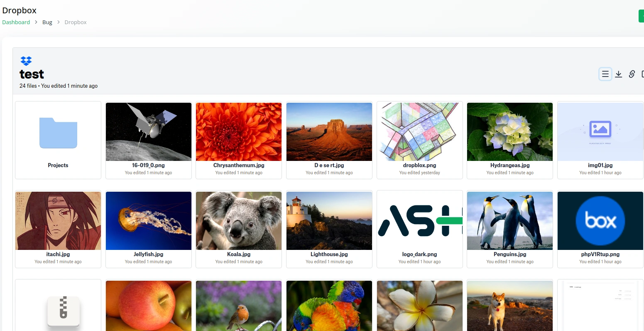
Task: Click You edited yesterday under dropblox.png
Action: click(420, 173)
